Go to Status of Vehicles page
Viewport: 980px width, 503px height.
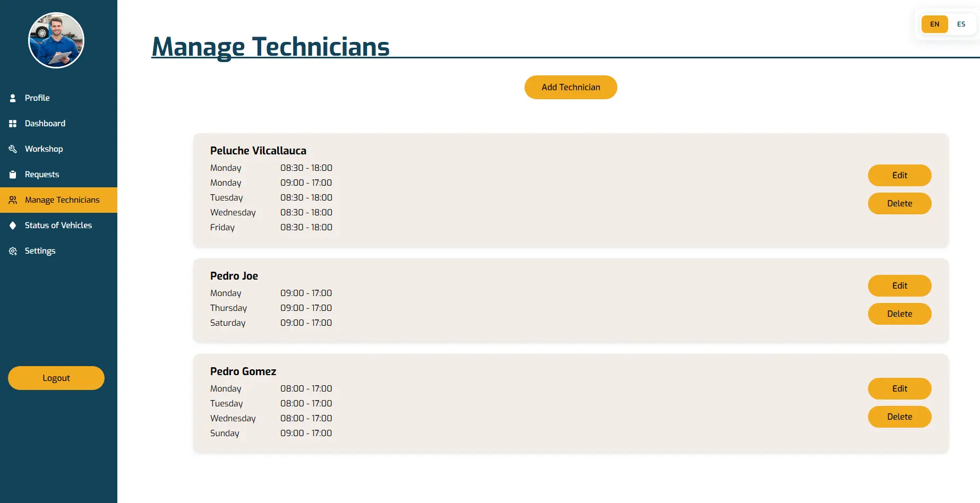[x=58, y=226]
